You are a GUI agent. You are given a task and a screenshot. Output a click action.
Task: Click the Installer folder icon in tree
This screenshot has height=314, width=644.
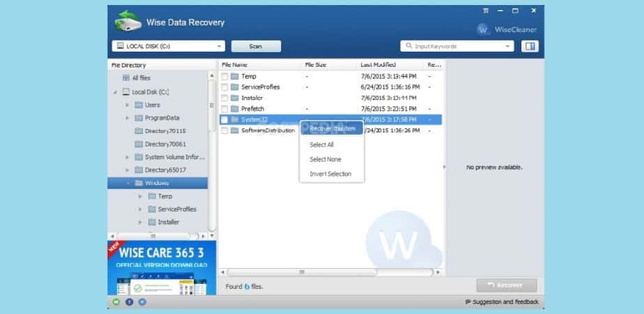tap(152, 222)
